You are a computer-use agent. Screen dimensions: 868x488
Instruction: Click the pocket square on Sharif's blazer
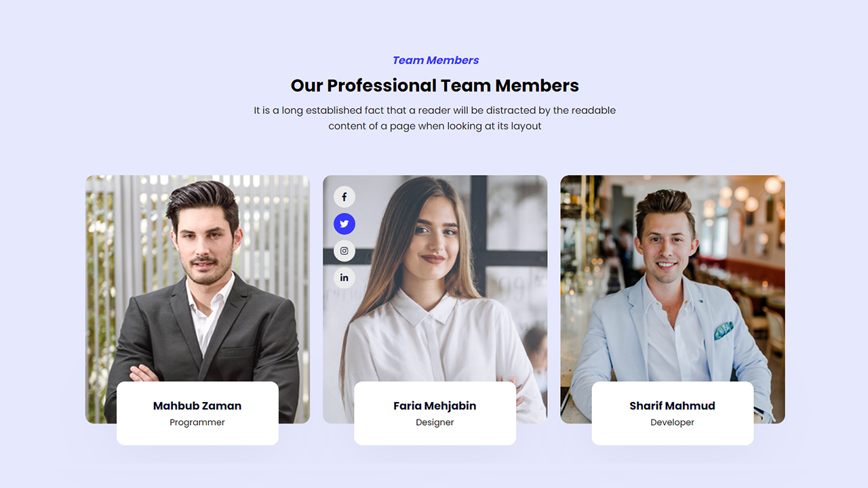724,330
